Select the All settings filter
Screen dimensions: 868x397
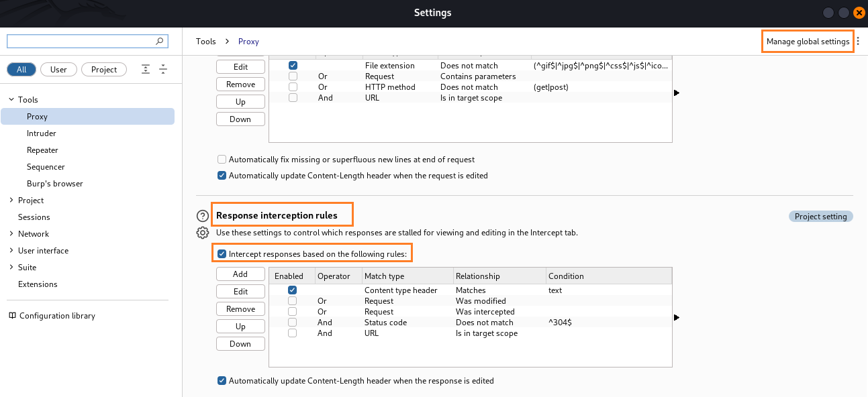(21, 69)
